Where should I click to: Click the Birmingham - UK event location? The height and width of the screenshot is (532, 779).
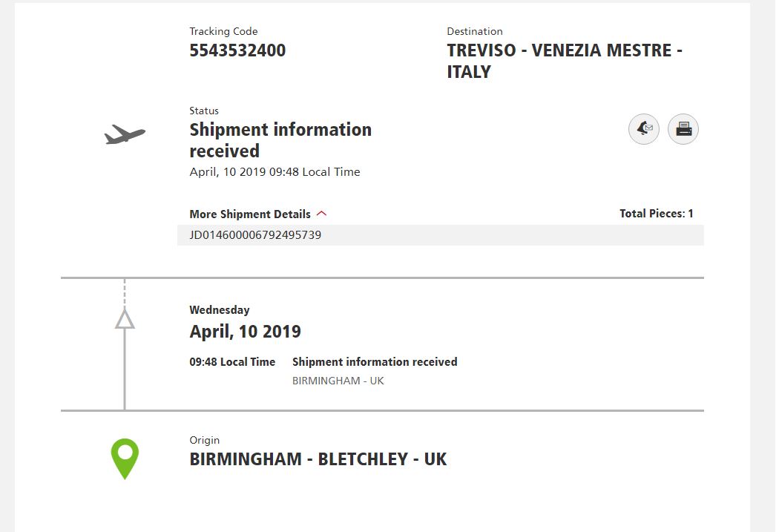(338, 381)
